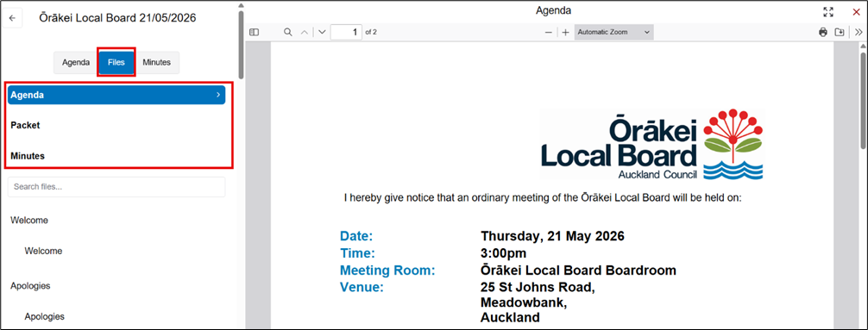Click the 'Meeting Room:' label
This screenshot has height=330, width=868.
tap(387, 271)
